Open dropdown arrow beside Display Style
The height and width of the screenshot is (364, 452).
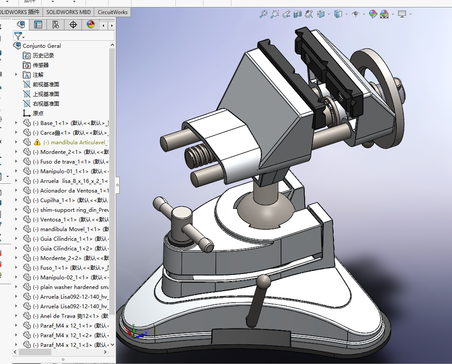346,14
